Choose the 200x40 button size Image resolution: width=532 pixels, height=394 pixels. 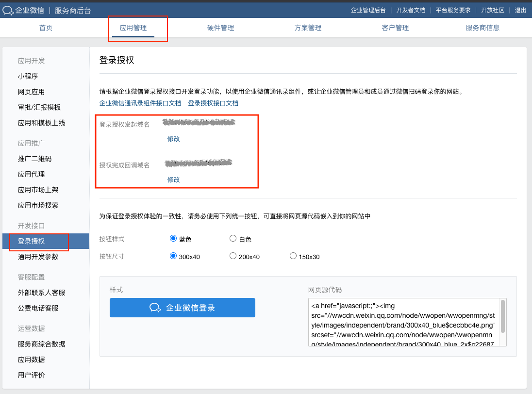233,256
